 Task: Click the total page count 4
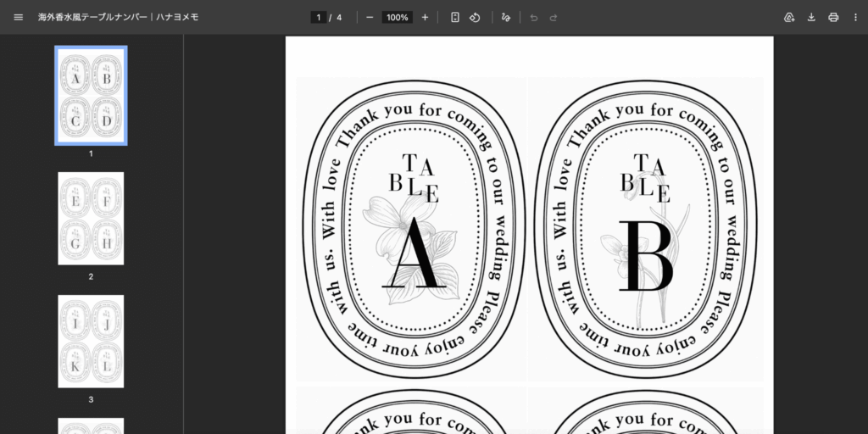pos(339,17)
